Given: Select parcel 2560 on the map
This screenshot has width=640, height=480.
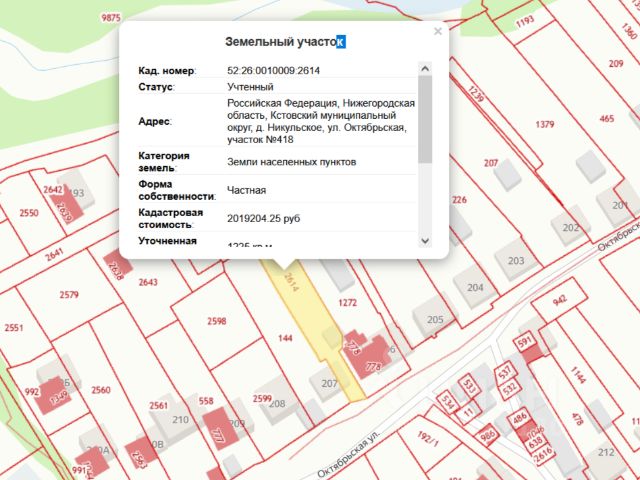Looking at the screenshot, I should point(101,390).
